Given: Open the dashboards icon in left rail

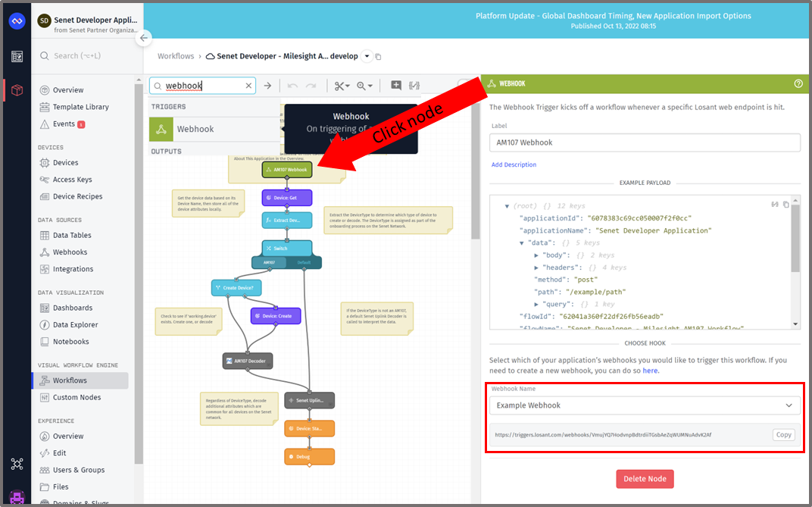Looking at the screenshot, I should point(17,56).
